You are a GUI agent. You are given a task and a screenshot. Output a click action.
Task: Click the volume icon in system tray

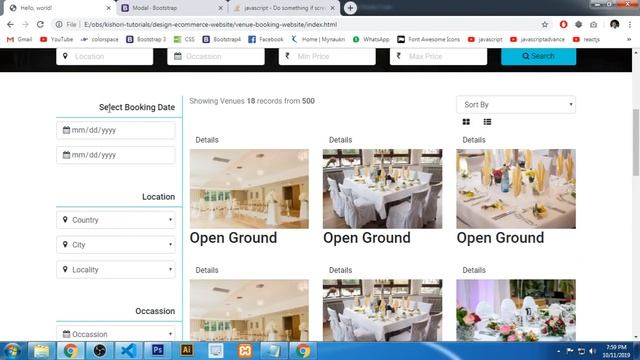pyautogui.click(x=592, y=351)
